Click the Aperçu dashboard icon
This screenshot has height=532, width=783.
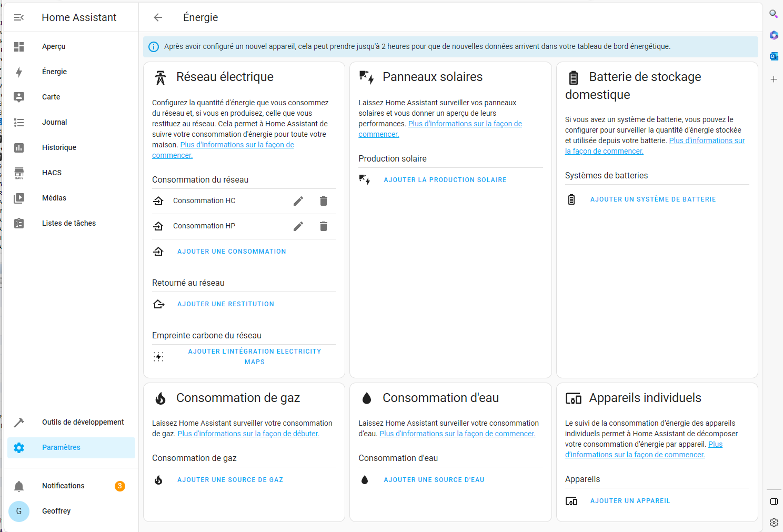pos(19,47)
